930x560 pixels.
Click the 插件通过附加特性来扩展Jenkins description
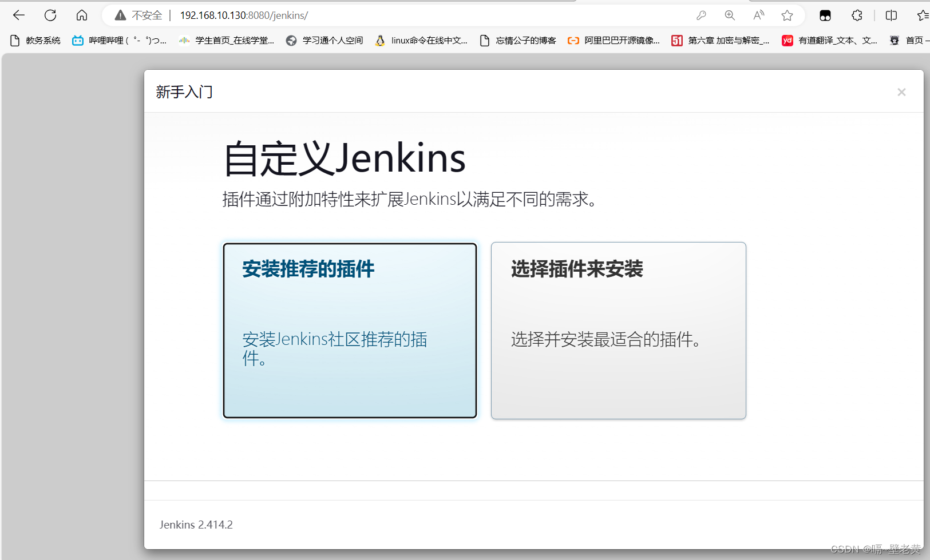(x=410, y=199)
